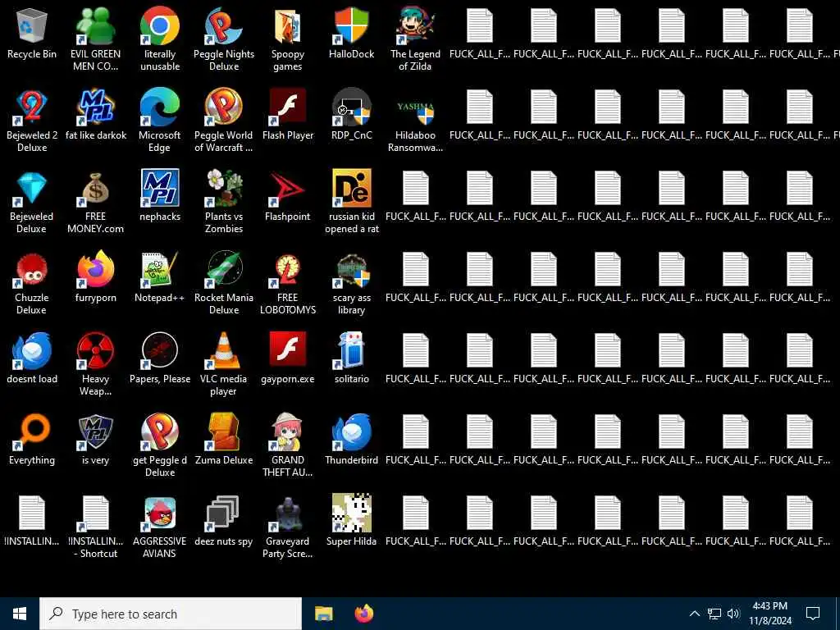Image resolution: width=840 pixels, height=630 pixels.
Task: Launch Firefox from the taskbar
Action: point(364,614)
